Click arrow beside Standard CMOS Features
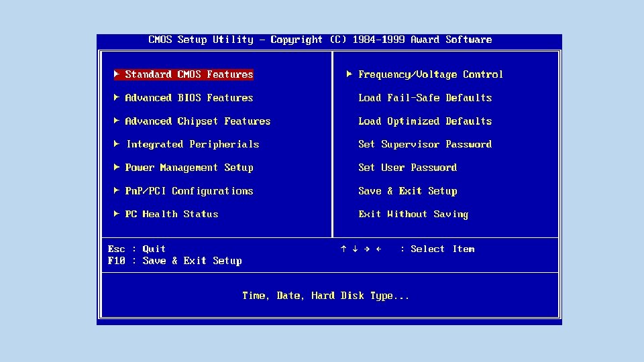 (x=117, y=74)
